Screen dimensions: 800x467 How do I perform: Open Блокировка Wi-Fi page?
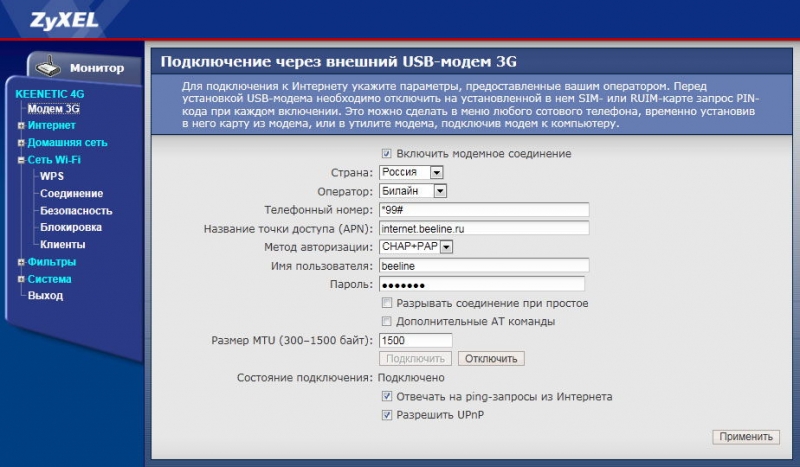tap(71, 227)
